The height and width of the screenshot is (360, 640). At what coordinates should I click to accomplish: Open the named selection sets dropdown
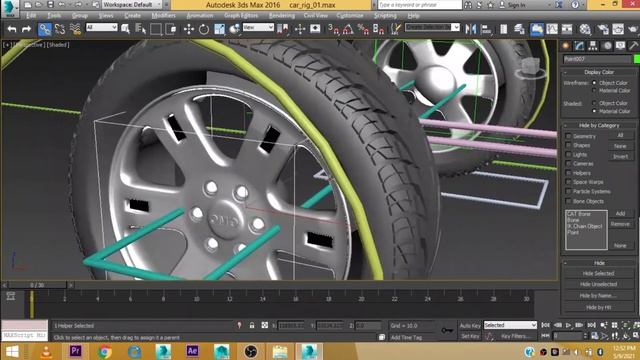click(432, 27)
